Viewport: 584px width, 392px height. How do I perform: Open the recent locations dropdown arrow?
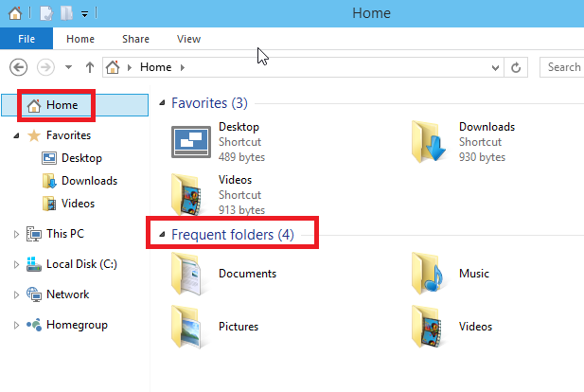68,67
